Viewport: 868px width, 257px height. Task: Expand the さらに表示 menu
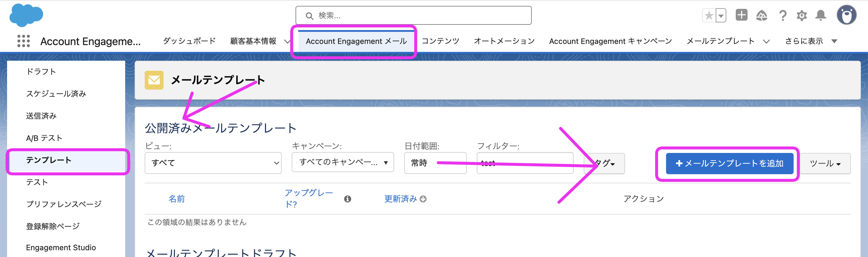(x=810, y=41)
